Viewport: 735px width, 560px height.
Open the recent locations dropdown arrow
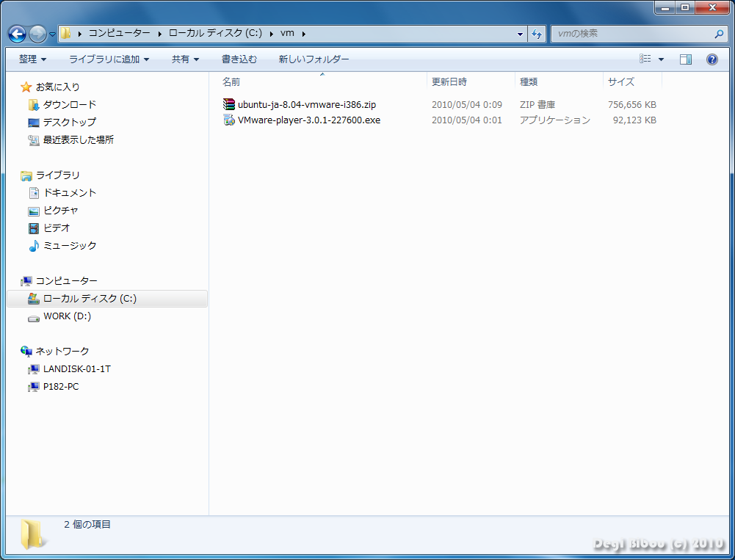(x=52, y=34)
